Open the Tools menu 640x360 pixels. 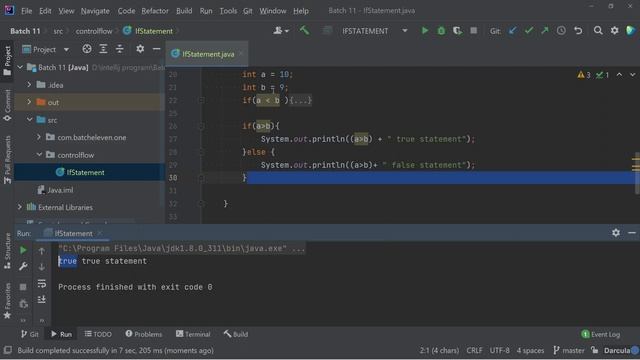(x=228, y=11)
